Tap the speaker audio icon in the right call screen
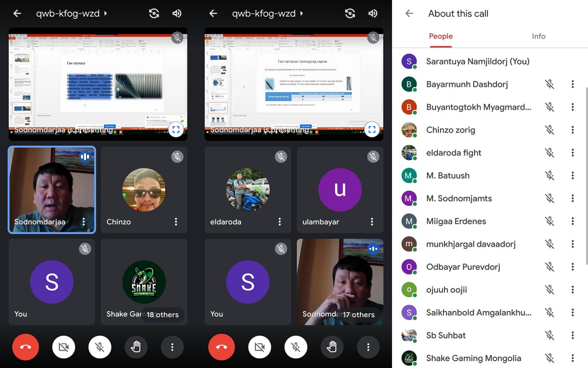The width and height of the screenshot is (588, 368). coord(373,14)
